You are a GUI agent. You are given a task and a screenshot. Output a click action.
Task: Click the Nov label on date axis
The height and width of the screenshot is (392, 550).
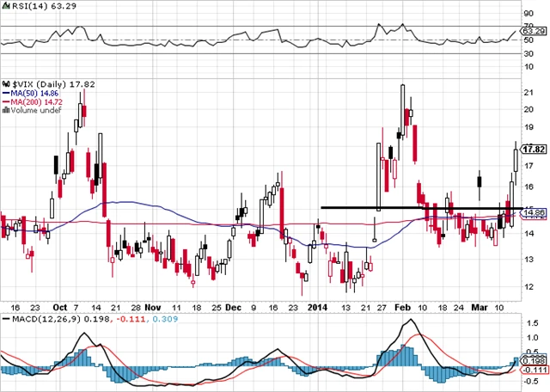click(151, 306)
